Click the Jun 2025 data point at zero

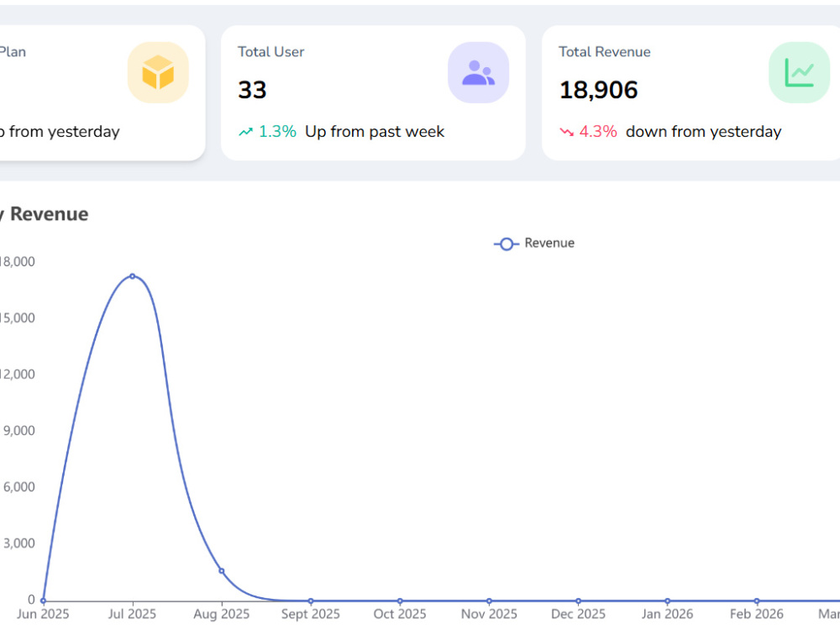click(x=44, y=601)
